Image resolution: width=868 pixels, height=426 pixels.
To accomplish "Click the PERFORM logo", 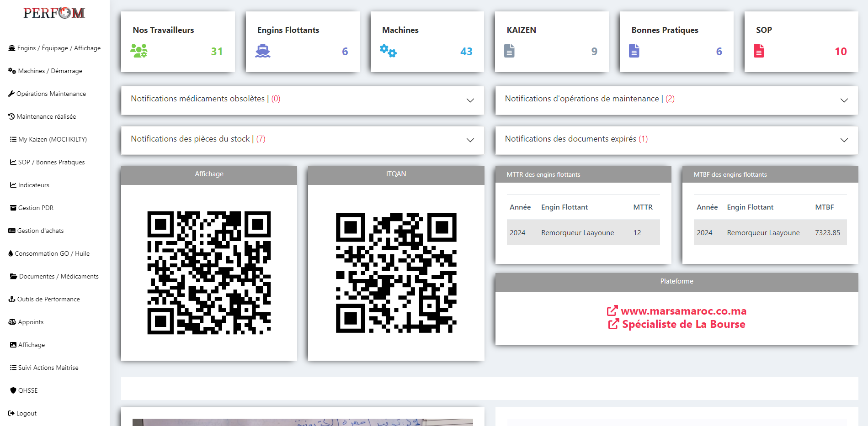I will [x=54, y=13].
